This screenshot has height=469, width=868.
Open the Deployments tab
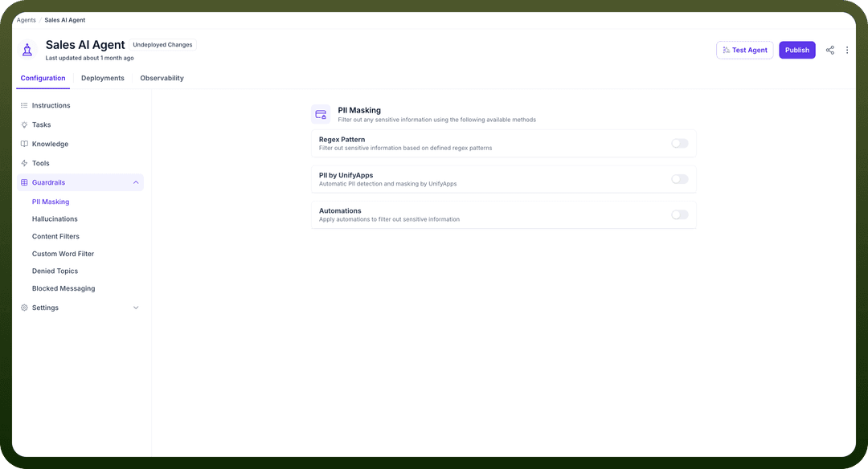point(103,78)
